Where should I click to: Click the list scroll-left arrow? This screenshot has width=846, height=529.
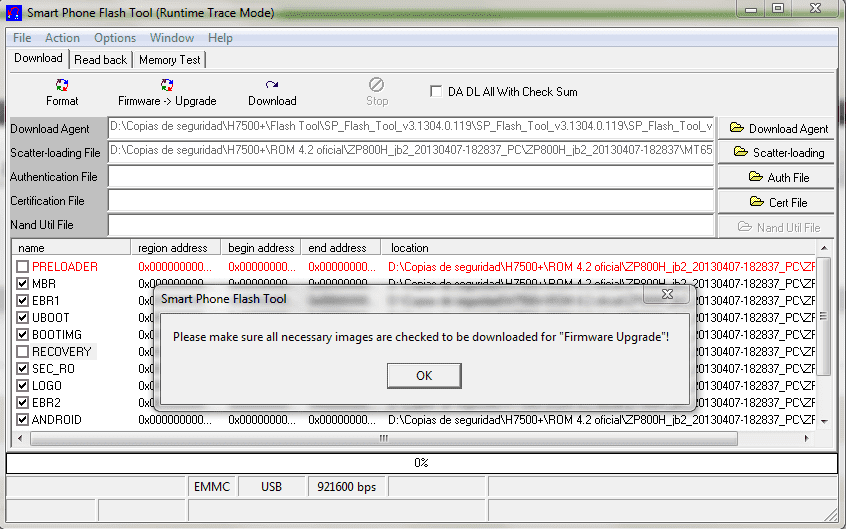point(20,438)
